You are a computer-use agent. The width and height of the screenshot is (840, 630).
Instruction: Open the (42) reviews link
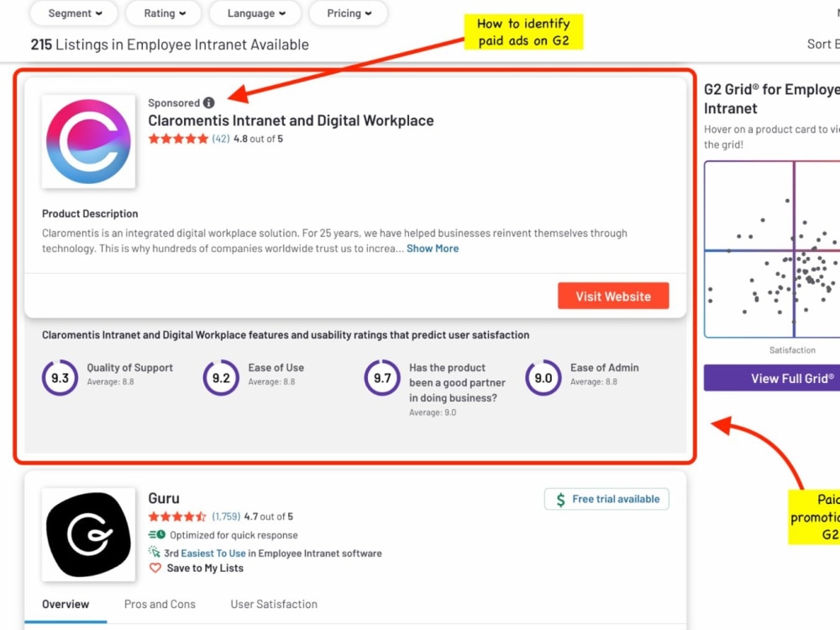tap(221, 139)
